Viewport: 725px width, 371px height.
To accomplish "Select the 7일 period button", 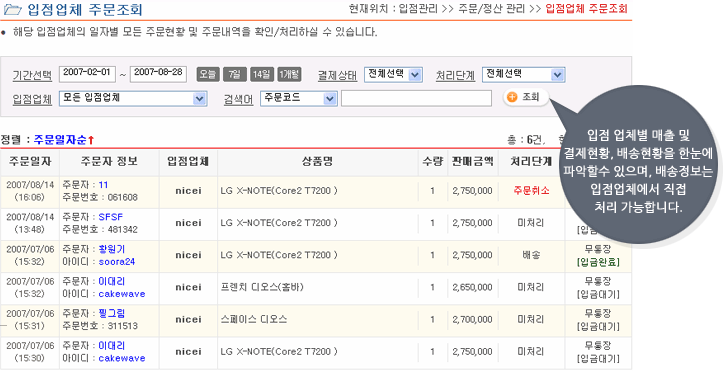I will (x=235, y=74).
